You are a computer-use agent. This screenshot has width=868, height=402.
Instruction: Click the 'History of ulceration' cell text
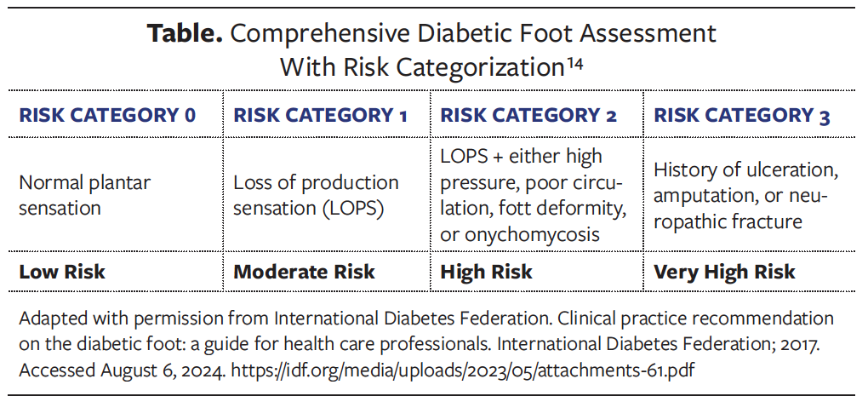pos(745,169)
